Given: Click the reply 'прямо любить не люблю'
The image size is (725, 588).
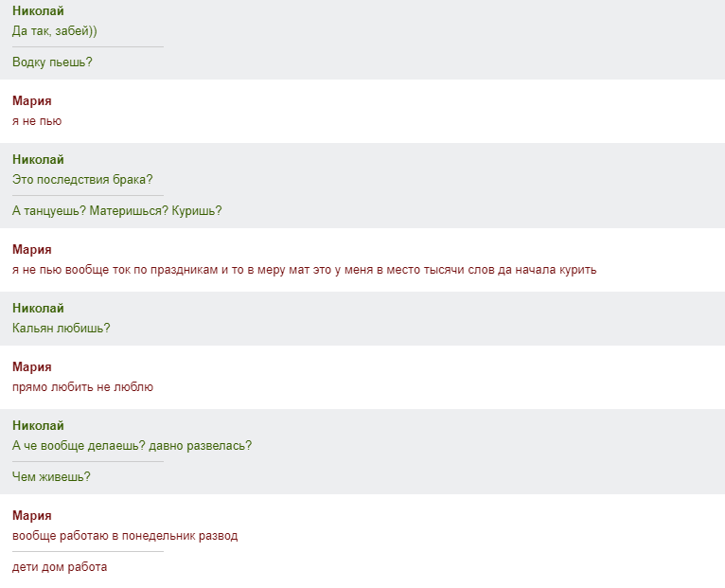Looking at the screenshot, I should point(82,387).
